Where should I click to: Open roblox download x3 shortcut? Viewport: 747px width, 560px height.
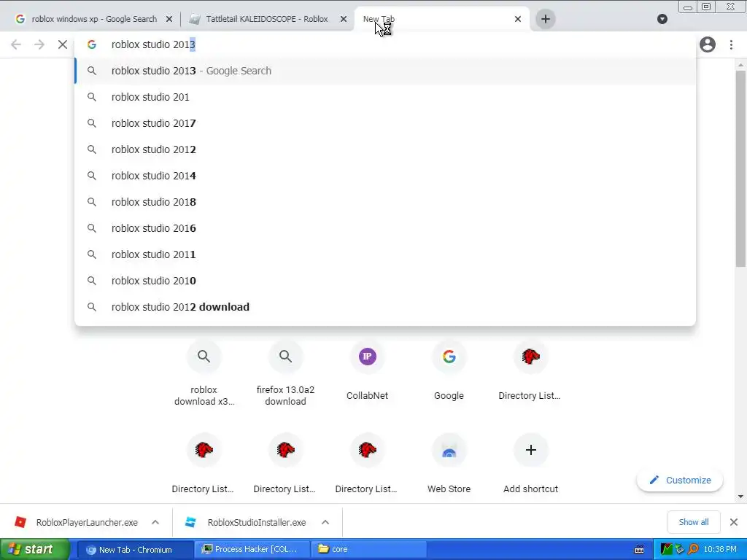[x=204, y=373]
